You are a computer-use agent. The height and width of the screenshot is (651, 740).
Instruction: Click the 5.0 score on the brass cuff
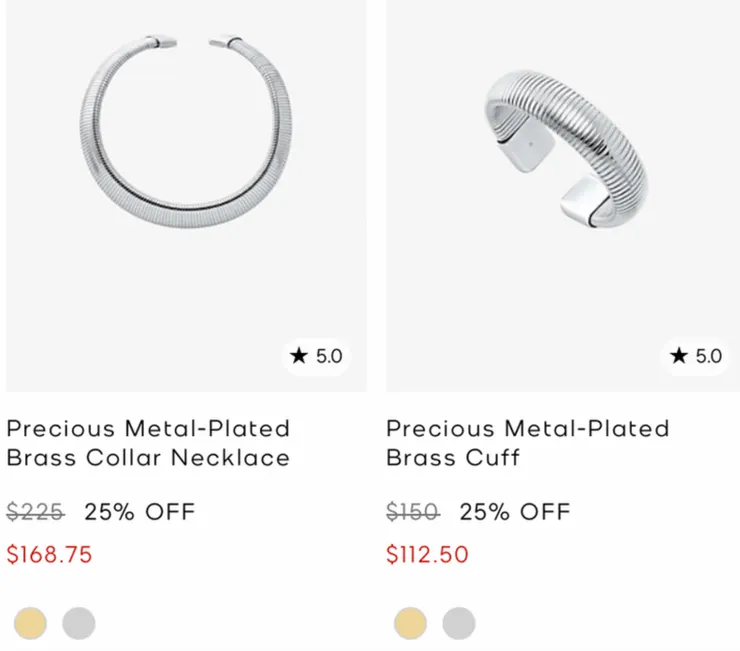(708, 356)
